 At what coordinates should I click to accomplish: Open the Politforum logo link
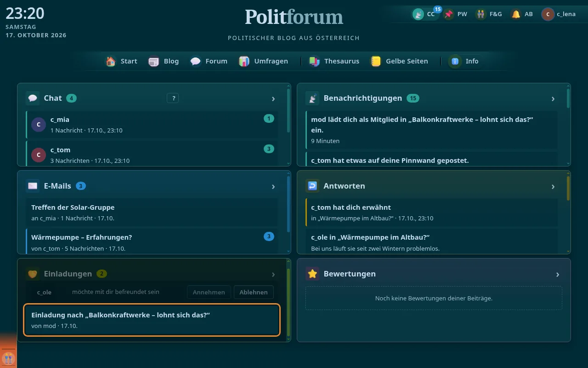(294, 17)
